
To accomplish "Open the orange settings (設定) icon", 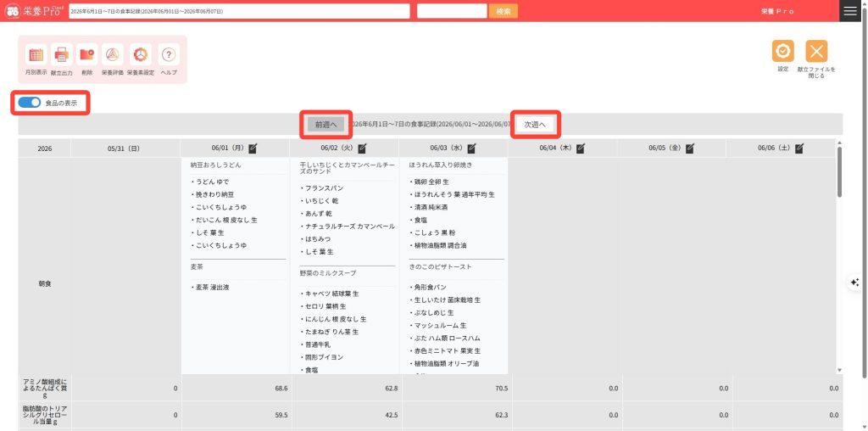I will (x=782, y=51).
